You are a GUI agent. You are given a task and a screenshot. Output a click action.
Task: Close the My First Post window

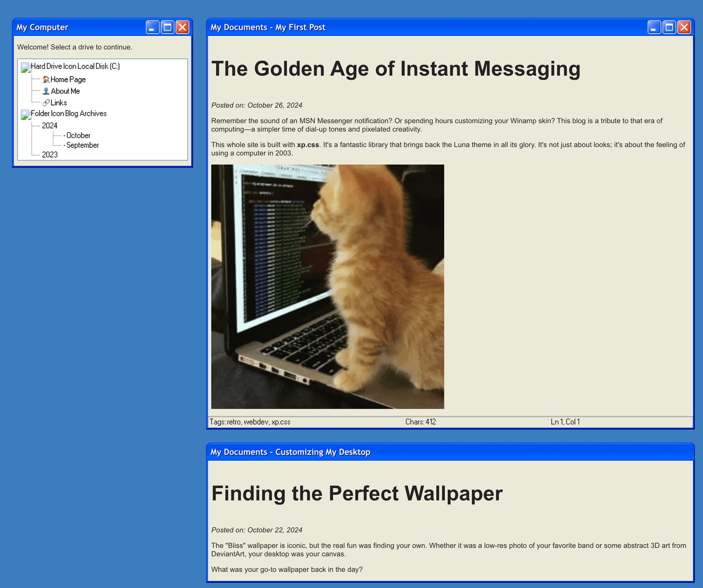[x=684, y=27]
